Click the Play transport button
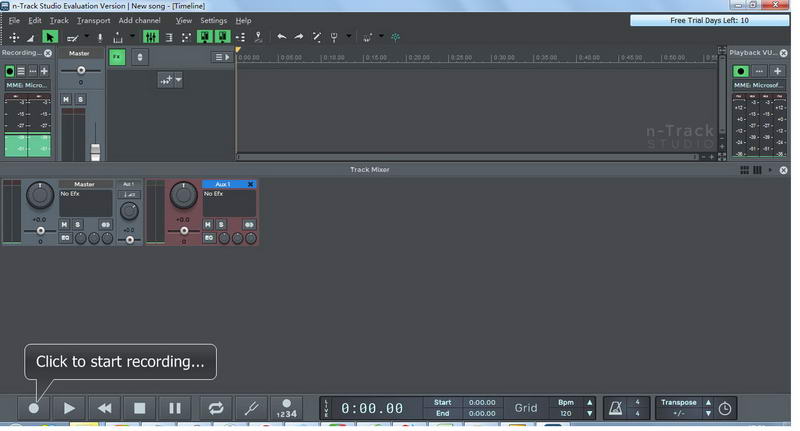Viewport: 800px width, 431px height. coord(69,408)
